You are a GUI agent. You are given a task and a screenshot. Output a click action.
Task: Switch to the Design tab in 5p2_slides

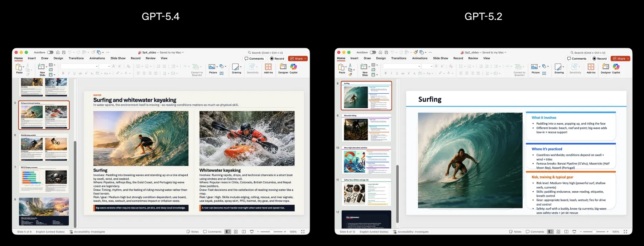click(x=381, y=58)
